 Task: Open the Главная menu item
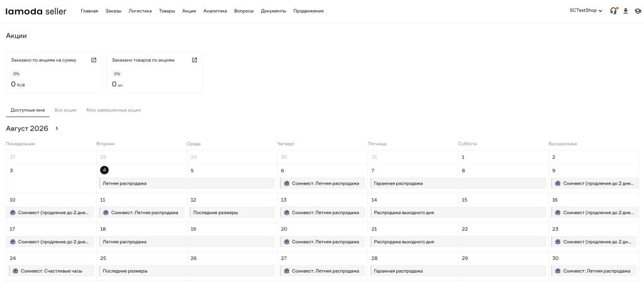(89, 11)
